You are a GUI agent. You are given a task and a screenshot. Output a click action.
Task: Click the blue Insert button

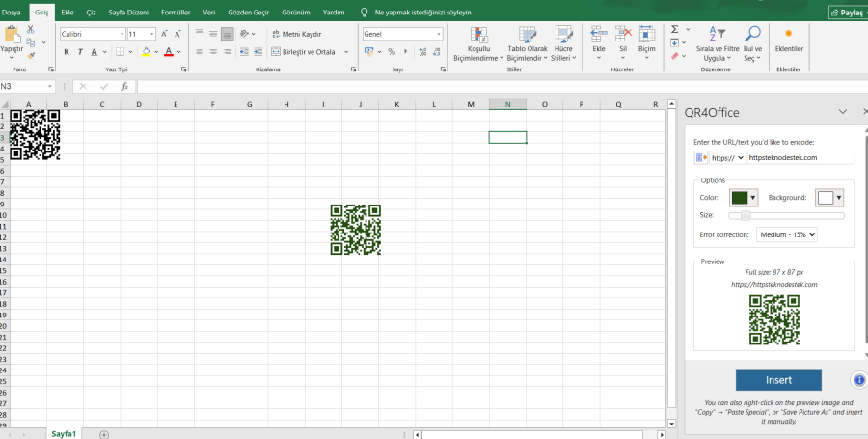coord(778,380)
